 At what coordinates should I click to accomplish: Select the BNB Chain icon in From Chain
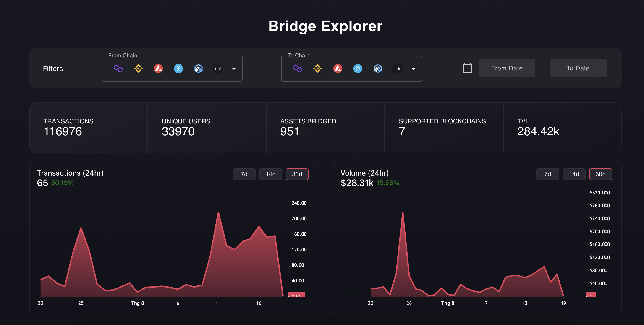138,68
